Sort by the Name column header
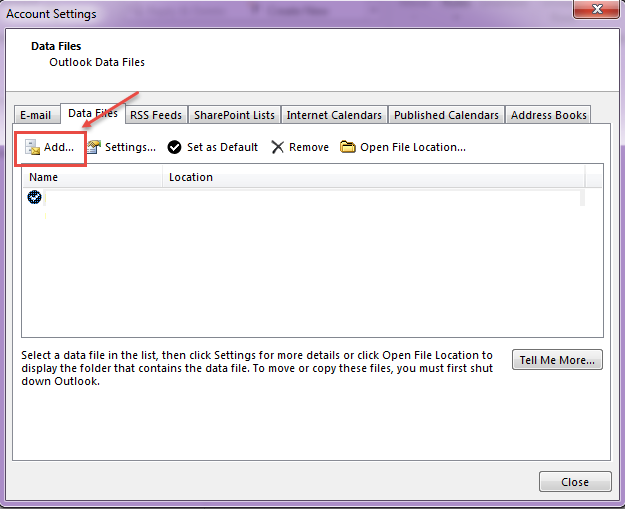 click(x=92, y=177)
